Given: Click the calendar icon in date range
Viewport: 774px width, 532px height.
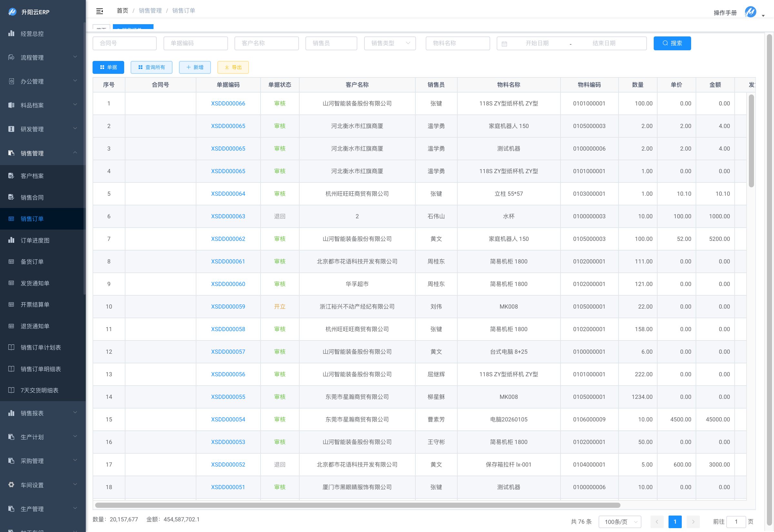Looking at the screenshot, I should click(x=504, y=44).
